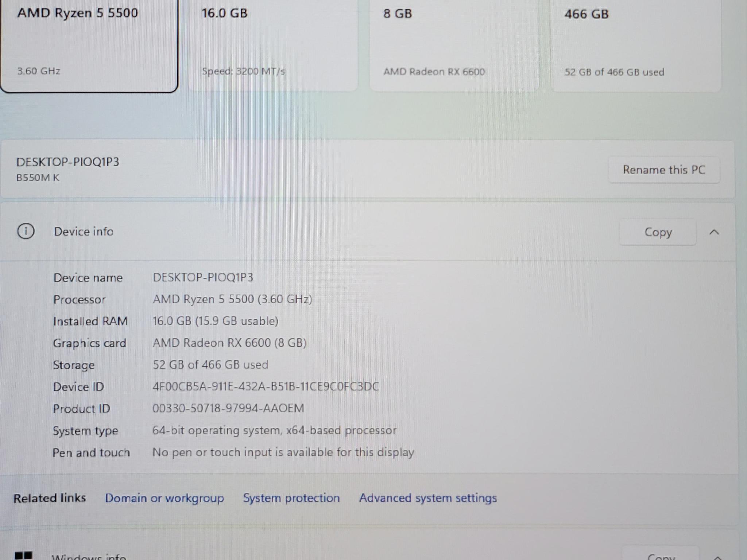This screenshot has width=747, height=560.
Task: Click the AMD Radeon RX 6600 text on GPU card
Action: (x=434, y=72)
